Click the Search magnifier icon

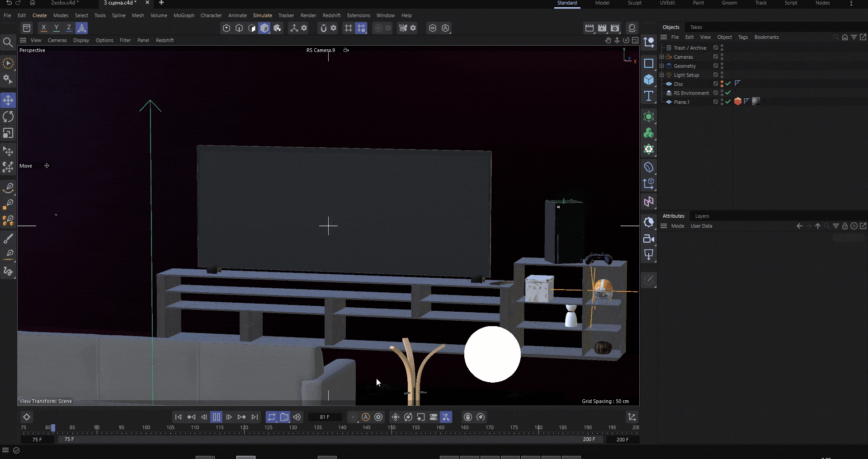[x=8, y=42]
